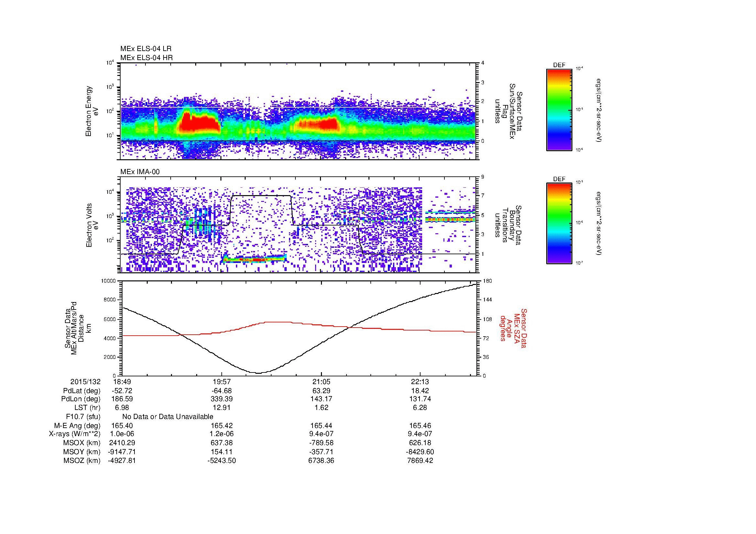Image resolution: width=756 pixels, height=534 pixels.
Task: Click the MSOX value '-789.58'
Action: [321, 443]
